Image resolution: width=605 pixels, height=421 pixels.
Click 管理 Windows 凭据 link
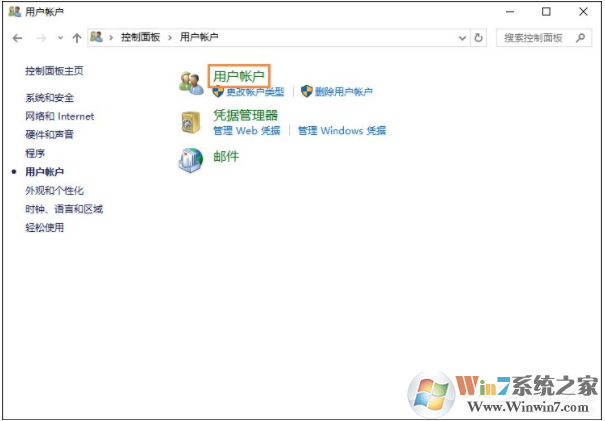342,130
